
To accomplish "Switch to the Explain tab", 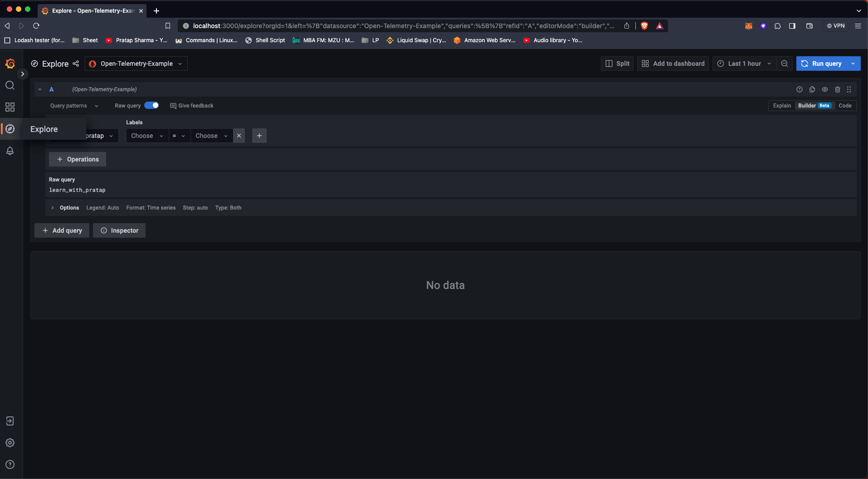I will click(782, 105).
